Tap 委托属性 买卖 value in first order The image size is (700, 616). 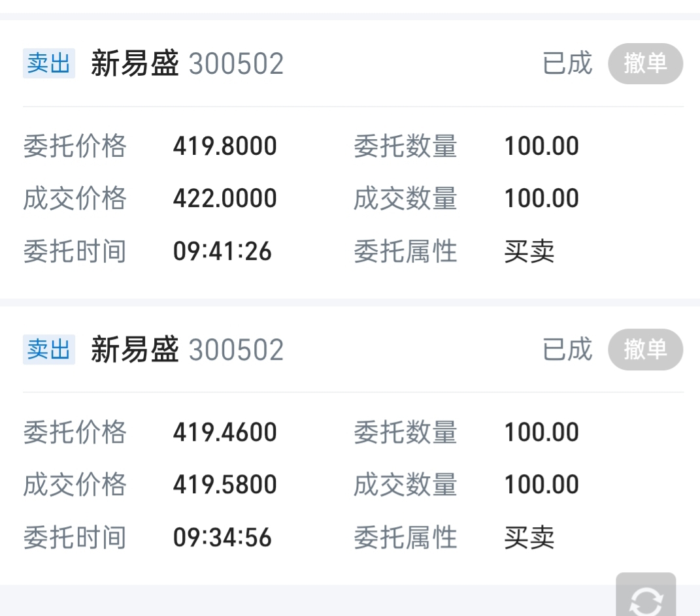pyautogui.click(x=529, y=251)
